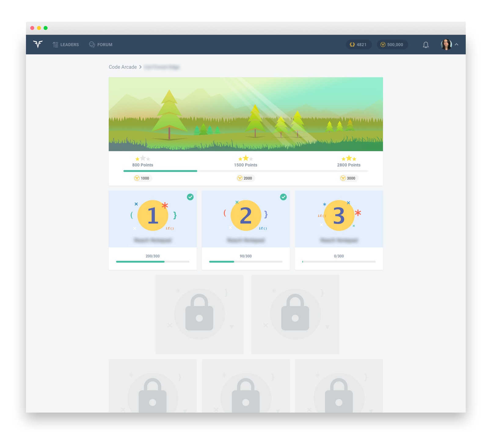Expand the user account menu chevron
The width and height of the screenshot is (492, 448).
457,45
